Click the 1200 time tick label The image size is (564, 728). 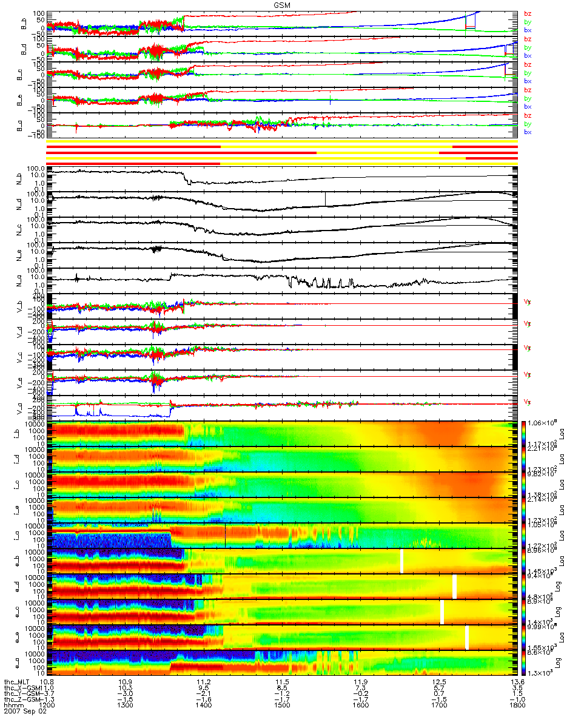47,706
